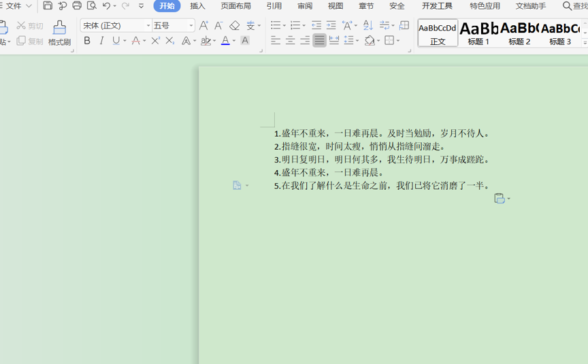The image size is (588, 364).
Task: Expand the borders dropdown arrow
Action: point(398,41)
